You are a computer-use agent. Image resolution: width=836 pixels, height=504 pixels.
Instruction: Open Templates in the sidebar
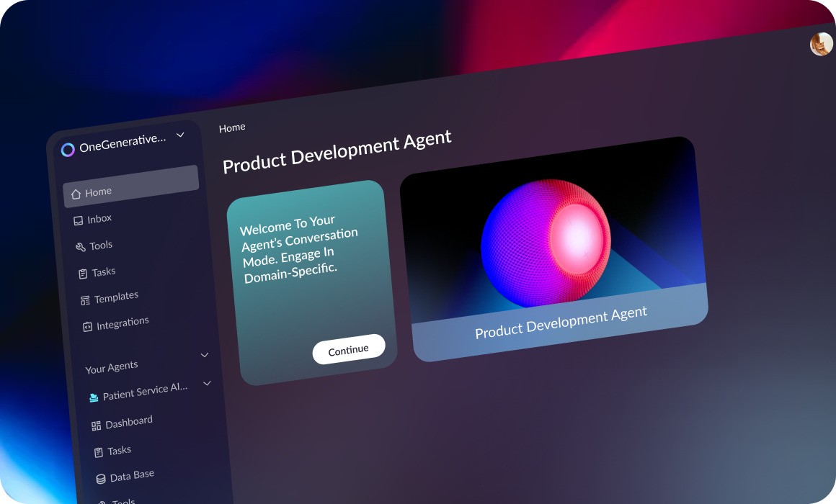click(116, 297)
